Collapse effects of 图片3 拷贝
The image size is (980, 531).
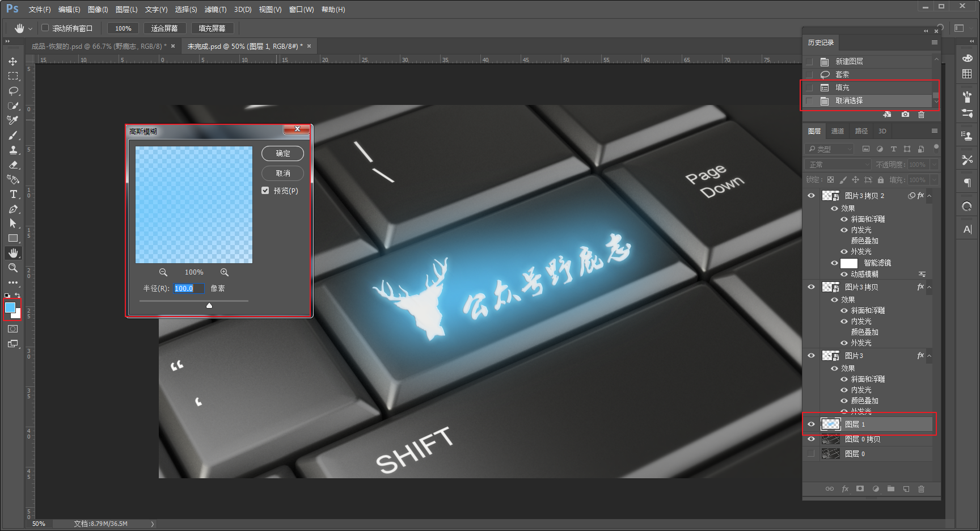click(929, 287)
